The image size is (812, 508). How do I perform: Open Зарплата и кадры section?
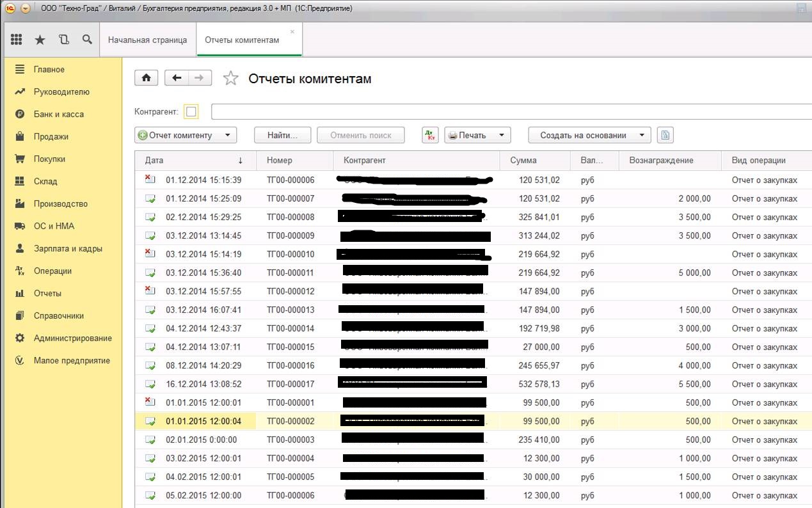(68, 248)
